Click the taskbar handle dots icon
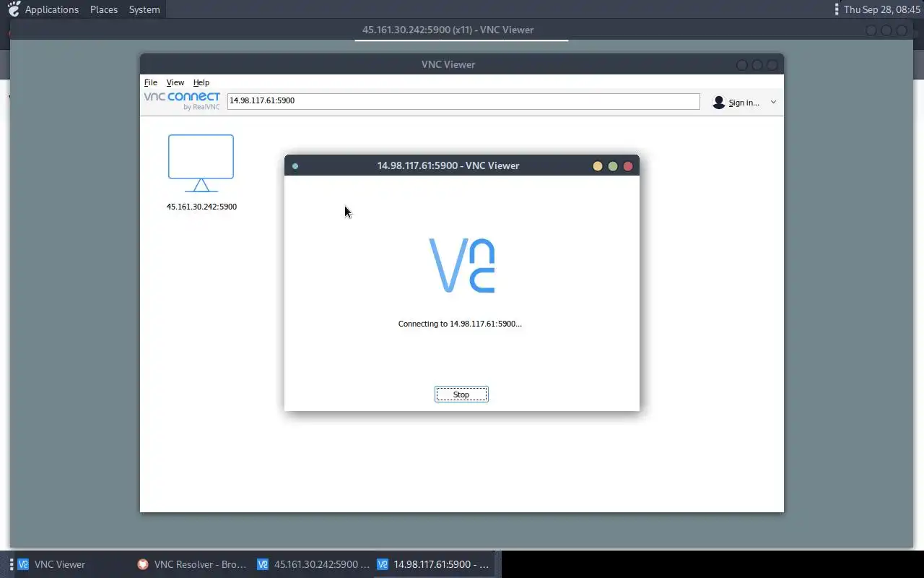Screen dimensions: 924x578 pos(11,564)
